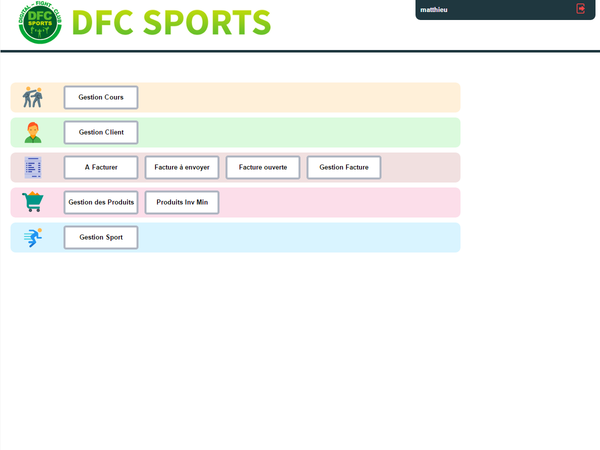Click empty area of the blue Sport row

(x=300, y=238)
